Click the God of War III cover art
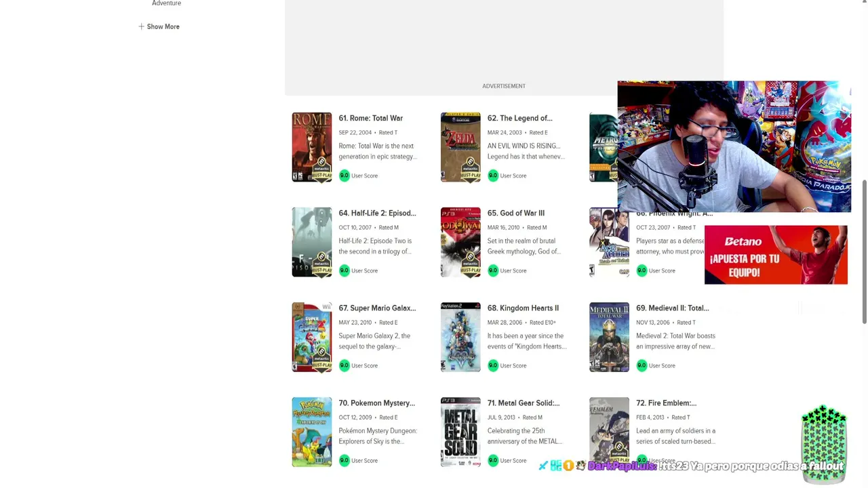The image size is (868, 488). [x=460, y=242]
